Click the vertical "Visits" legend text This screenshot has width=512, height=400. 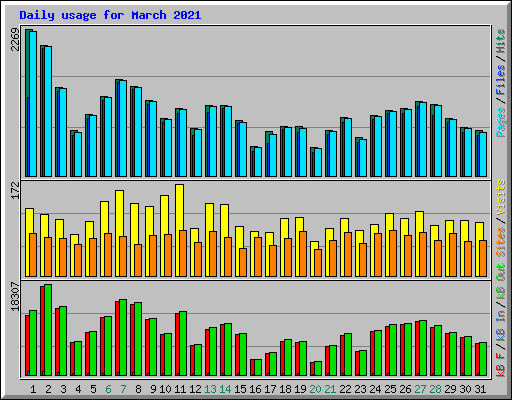(x=501, y=197)
